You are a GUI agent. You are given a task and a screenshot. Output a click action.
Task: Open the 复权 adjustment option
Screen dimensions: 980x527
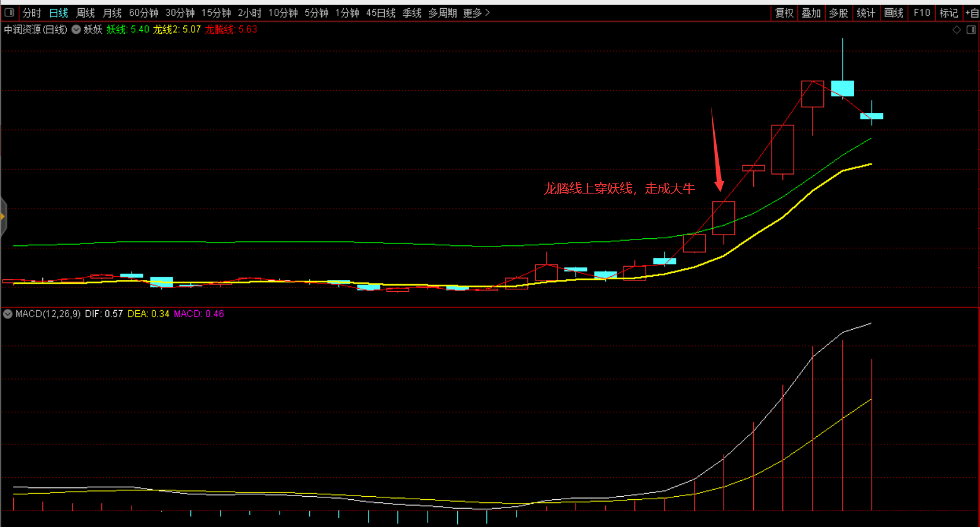784,13
